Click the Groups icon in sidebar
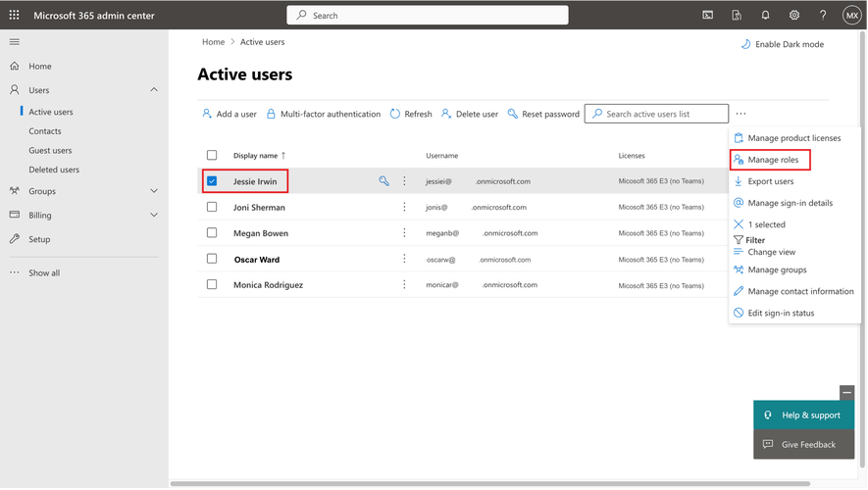 [x=15, y=191]
